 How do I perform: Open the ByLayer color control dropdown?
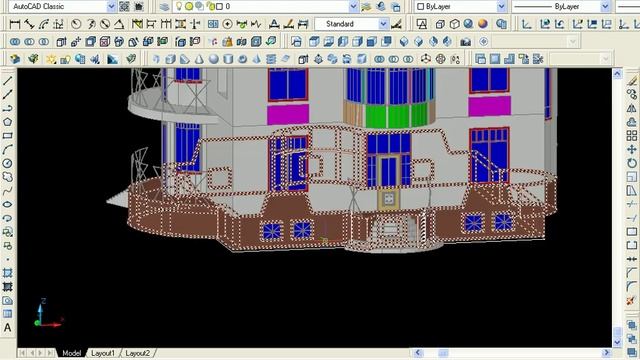[x=502, y=7]
